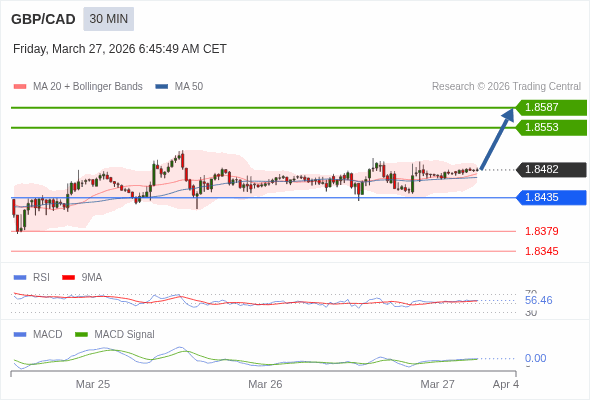This screenshot has width=590, height=400.
Task: Click the 1.8587 resistance price label
Action: 551,108
